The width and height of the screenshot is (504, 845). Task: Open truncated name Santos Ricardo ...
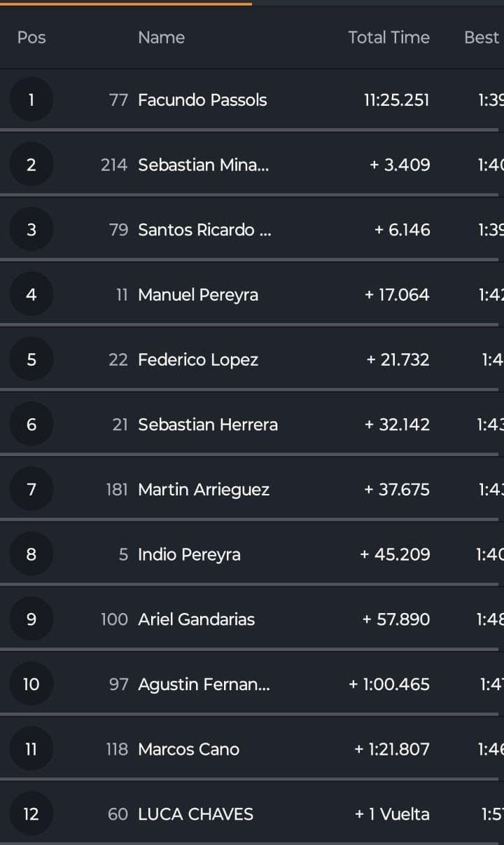coord(204,230)
